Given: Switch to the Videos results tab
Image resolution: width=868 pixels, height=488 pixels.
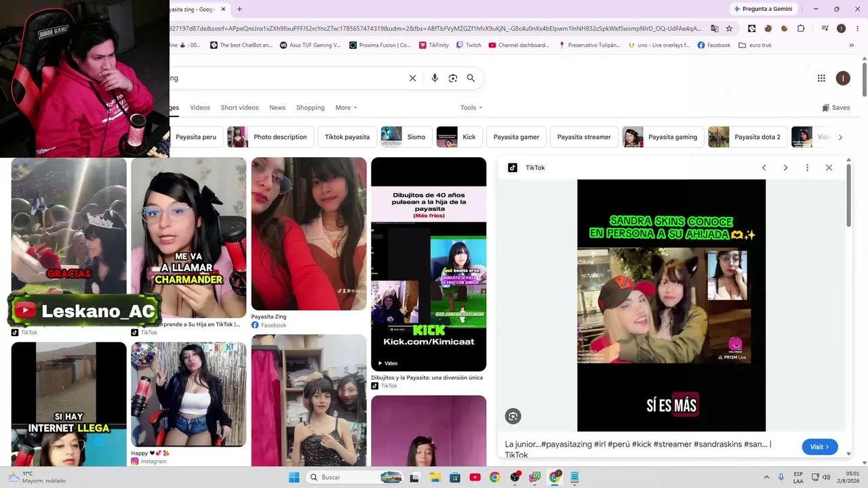Looking at the screenshot, I should (x=200, y=108).
